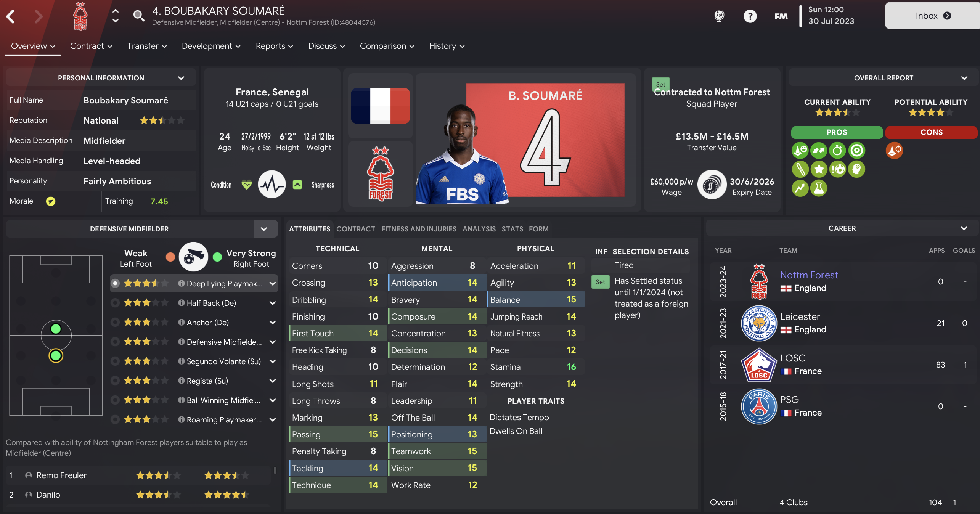
Task: Click the Inbox button
Action: tap(933, 16)
